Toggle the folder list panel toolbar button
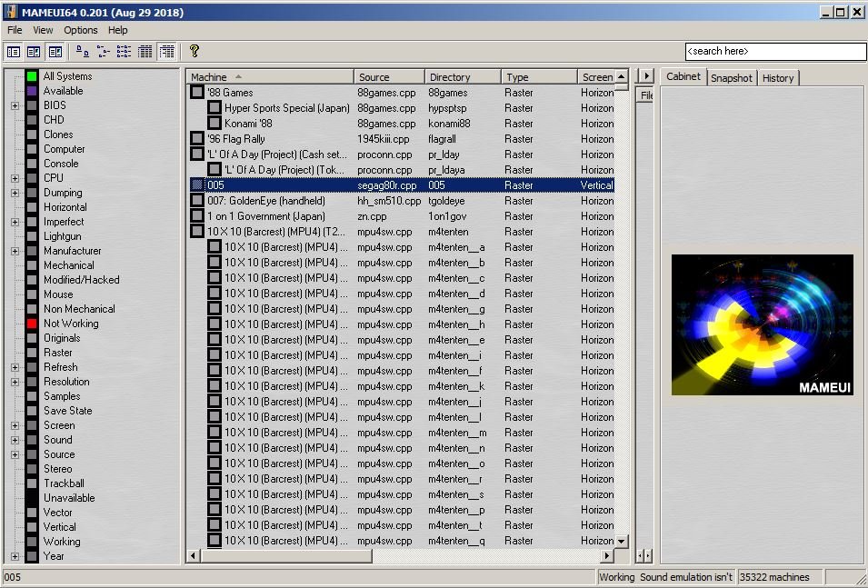Viewport: 868px width, 588px height. 14,52
